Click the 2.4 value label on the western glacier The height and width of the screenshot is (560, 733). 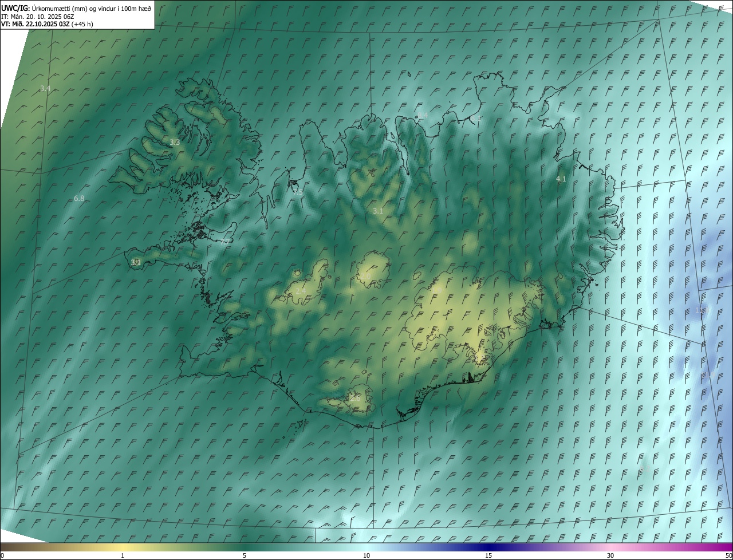(300, 291)
